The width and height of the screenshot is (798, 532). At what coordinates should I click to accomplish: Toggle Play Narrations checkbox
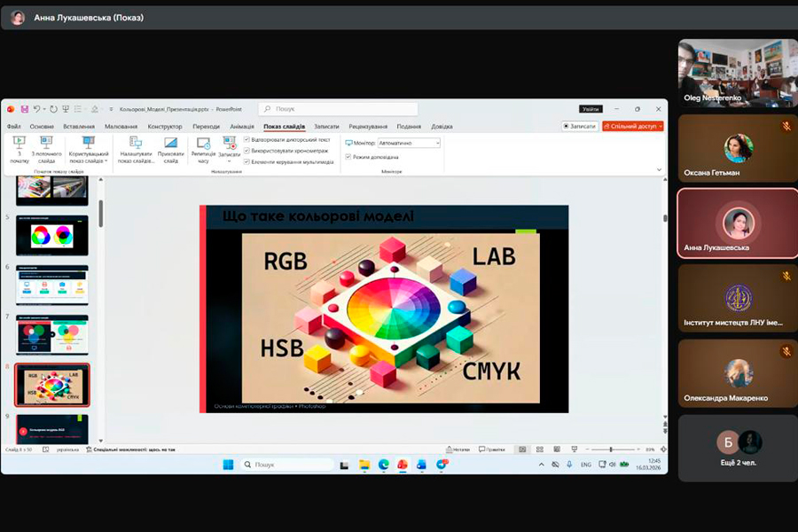point(247,140)
